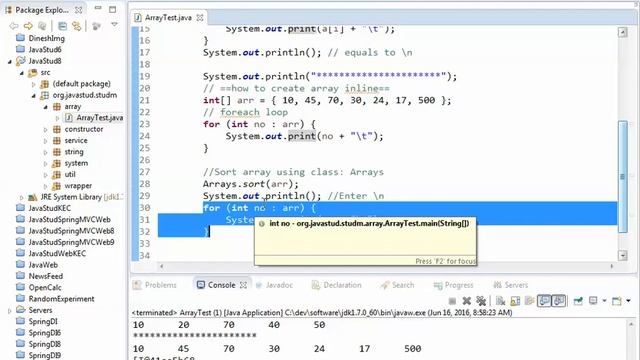
Task: Open the Declaration tab
Action: point(337,285)
